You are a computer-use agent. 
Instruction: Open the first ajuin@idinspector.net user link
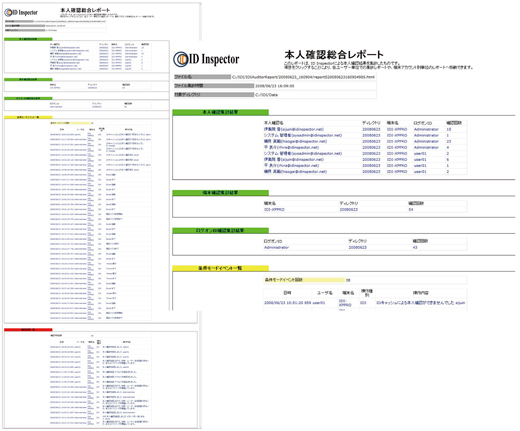pyautogui.click(x=294, y=129)
